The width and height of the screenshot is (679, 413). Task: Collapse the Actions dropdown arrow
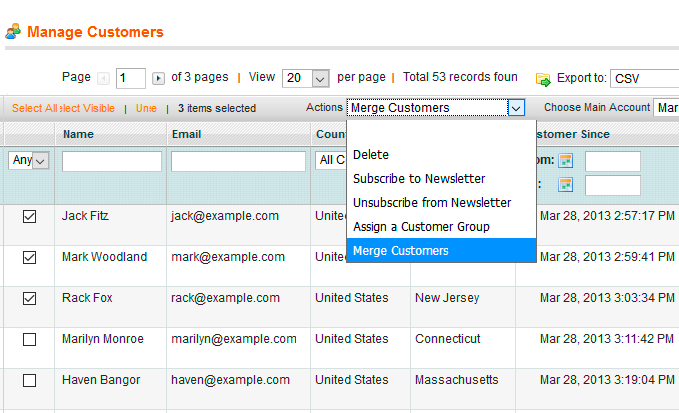516,108
